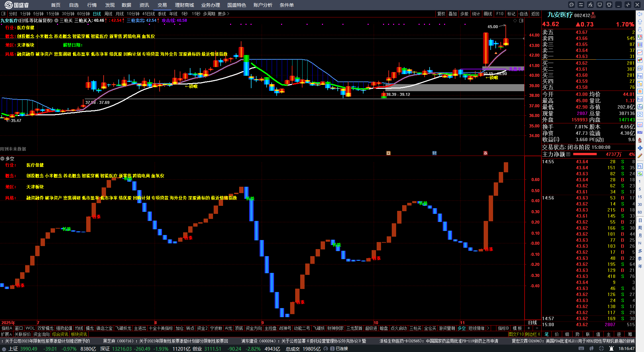Click the 主力净额 red progress bar

pyautogui.click(x=585, y=154)
